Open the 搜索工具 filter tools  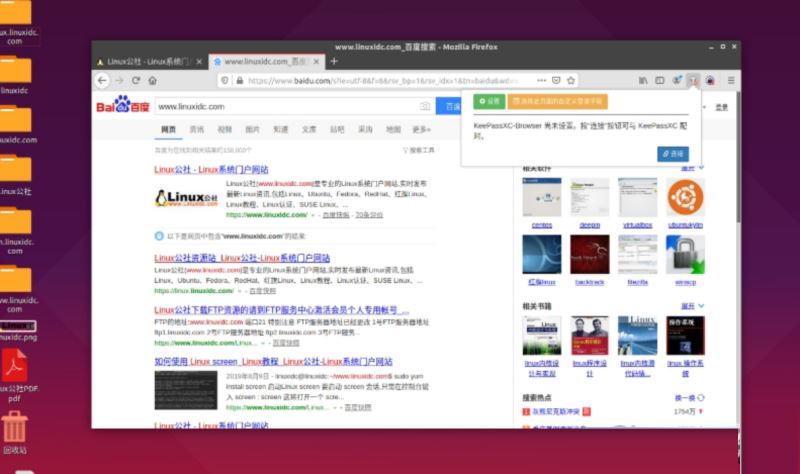click(x=418, y=150)
